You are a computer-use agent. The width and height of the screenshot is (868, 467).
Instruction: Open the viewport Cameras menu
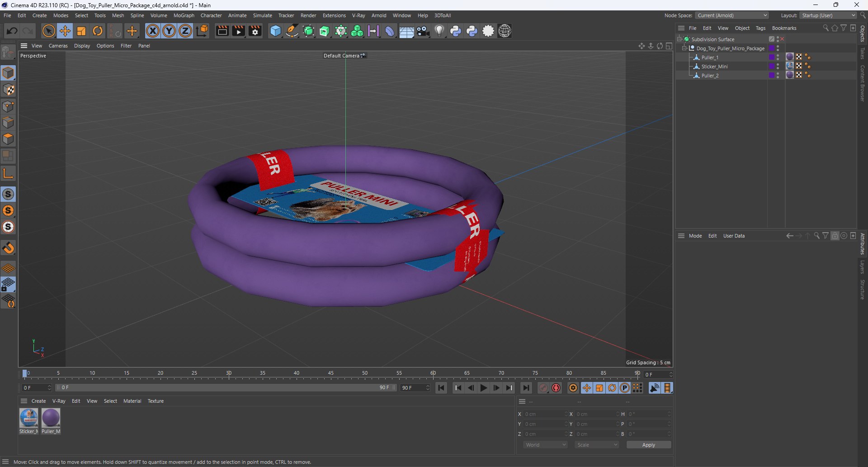click(x=58, y=46)
